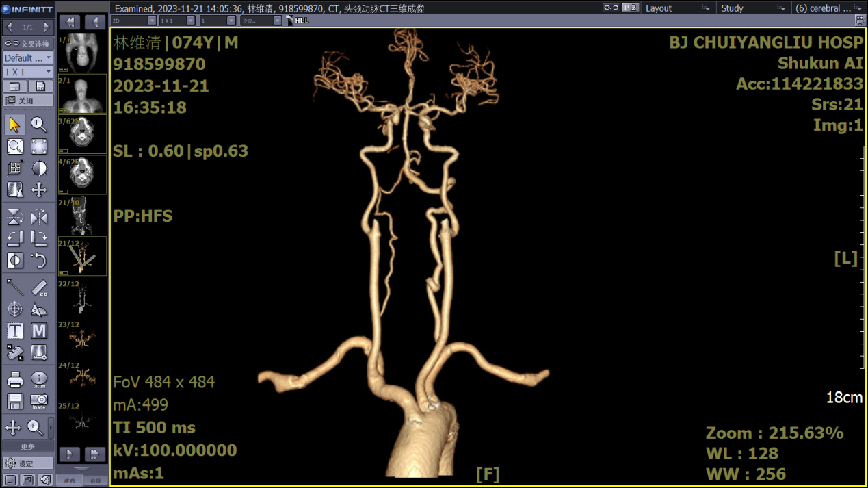Click the window level contrast tool
The image size is (868, 488).
click(x=39, y=168)
